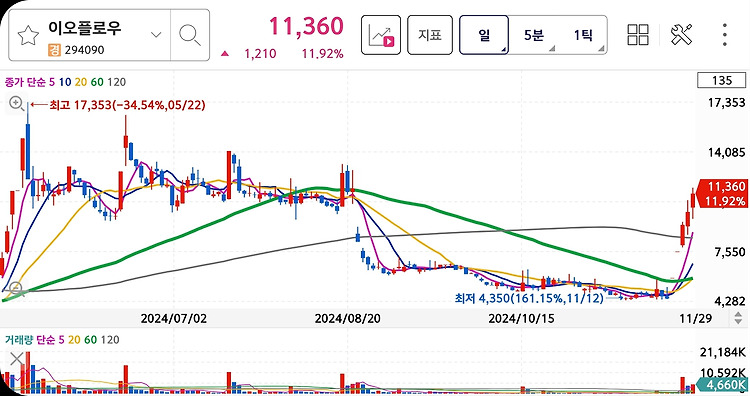Zoom out chart with minus magnifier icon
The width and height of the screenshot is (750, 396).
pos(16,289)
